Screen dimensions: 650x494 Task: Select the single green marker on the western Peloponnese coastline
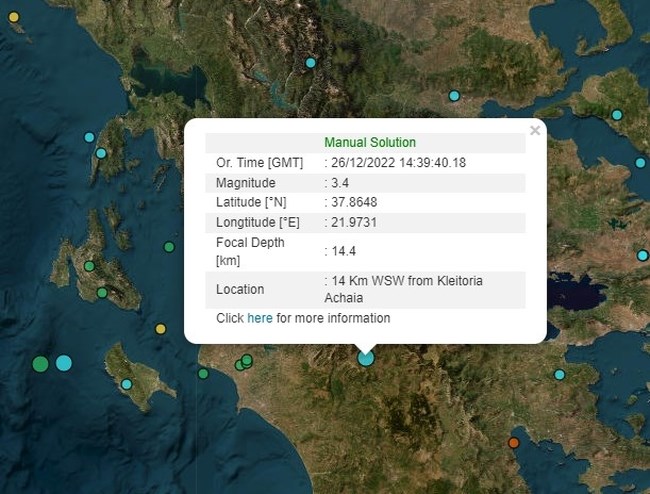coord(203,374)
